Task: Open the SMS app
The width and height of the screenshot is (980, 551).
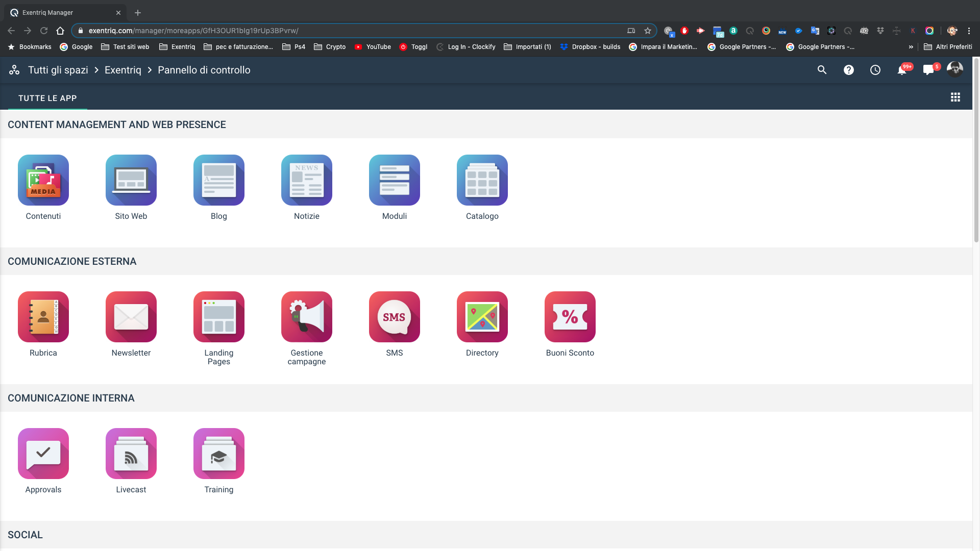Action: [395, 317]
